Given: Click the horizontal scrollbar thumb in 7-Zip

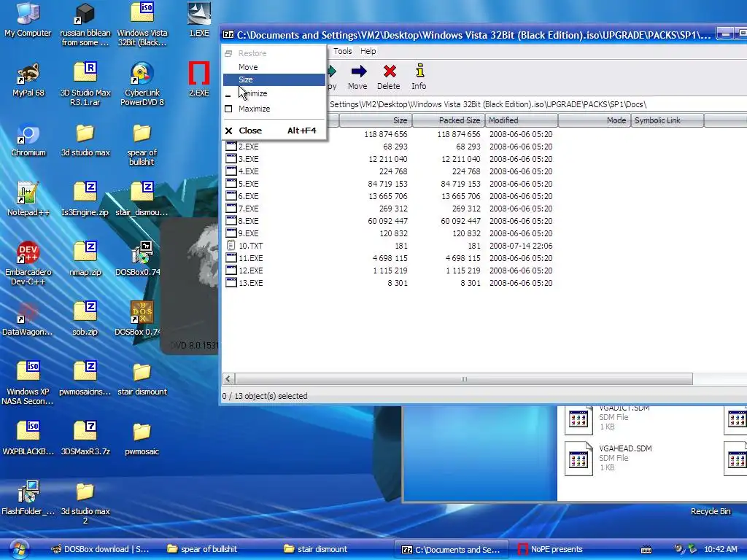Looking at the screenshot, I should pyautogui.click(x=463, y=379).
